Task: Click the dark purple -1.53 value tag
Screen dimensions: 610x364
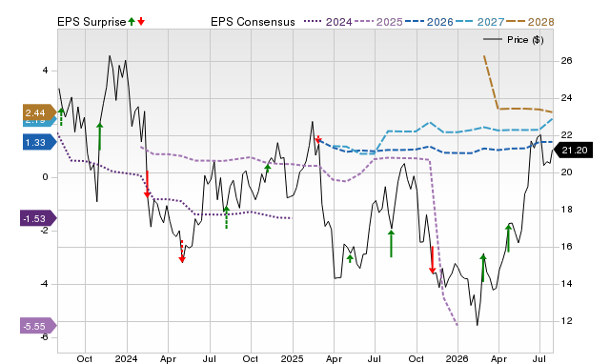Action: pyautogui.click(x=38, y=218)
